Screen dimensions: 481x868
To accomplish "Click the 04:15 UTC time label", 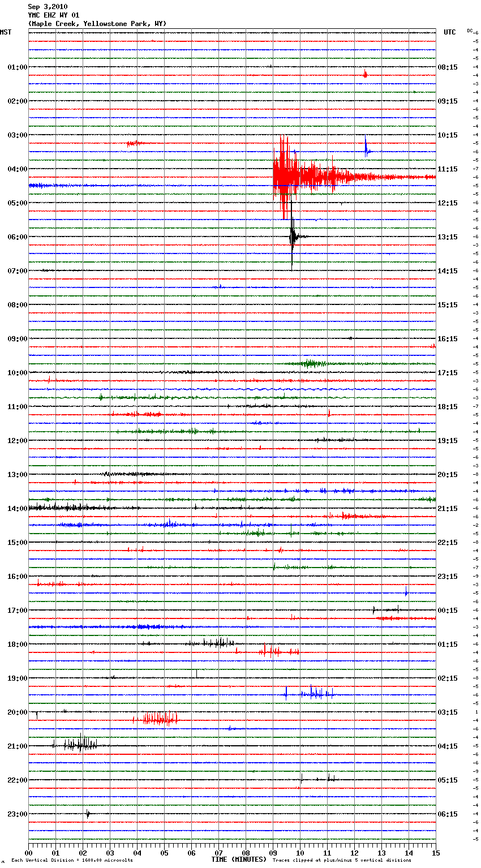I will [448, 746].
